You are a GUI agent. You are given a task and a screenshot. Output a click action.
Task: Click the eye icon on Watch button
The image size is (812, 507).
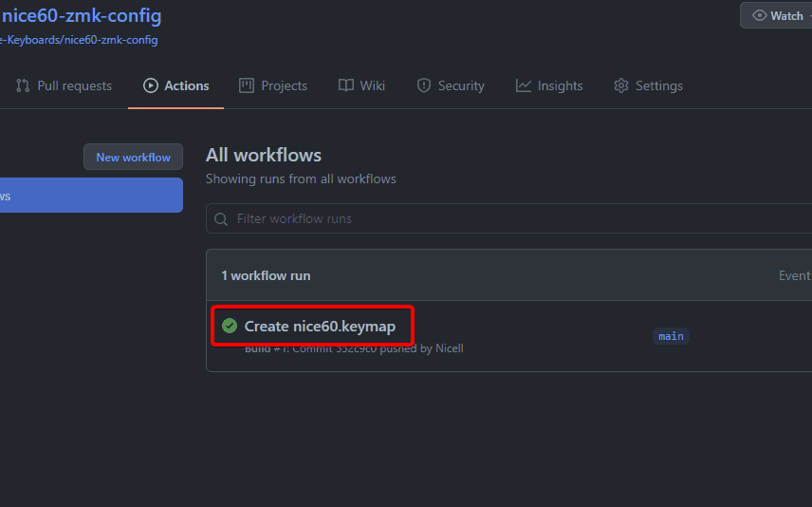pyautogui.click(x=759, y=15)
